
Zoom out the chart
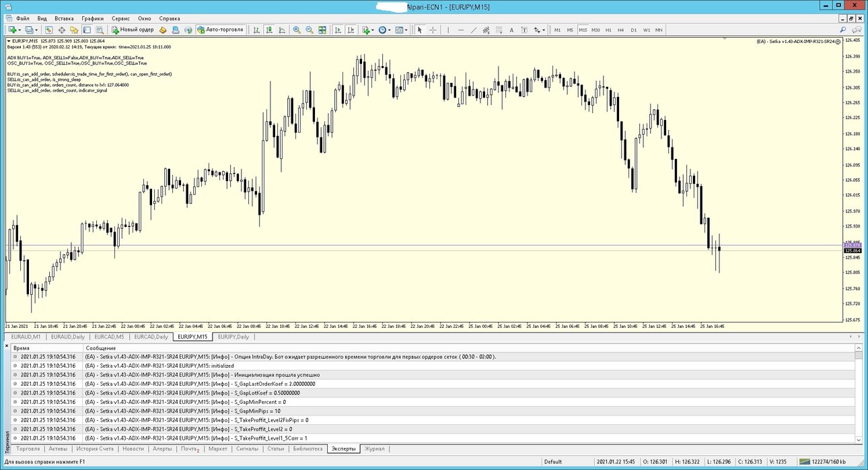point(310,30)
